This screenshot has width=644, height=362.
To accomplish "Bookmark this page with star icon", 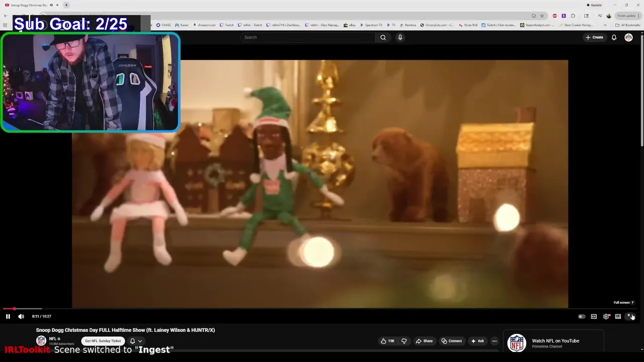I will tap(542, 16).
